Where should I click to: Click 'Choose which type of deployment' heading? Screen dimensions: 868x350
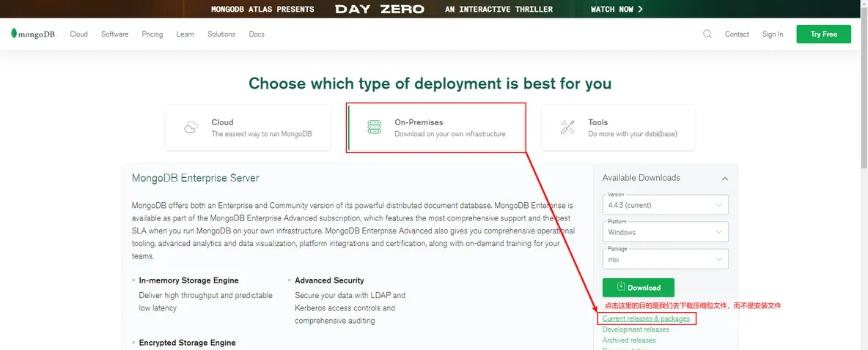pyautogui.click(x=430, y=83)
